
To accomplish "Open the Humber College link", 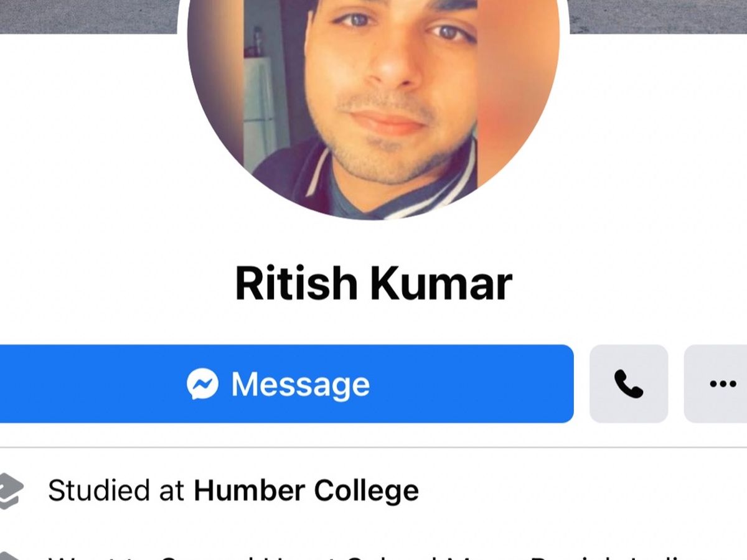I will pos(306,490).
